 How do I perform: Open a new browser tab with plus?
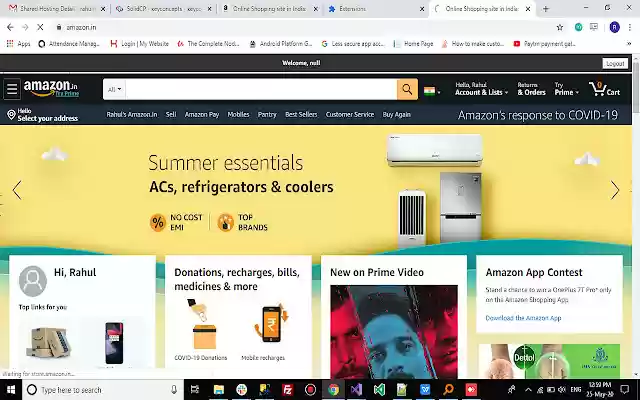click(x=546, y=9)
